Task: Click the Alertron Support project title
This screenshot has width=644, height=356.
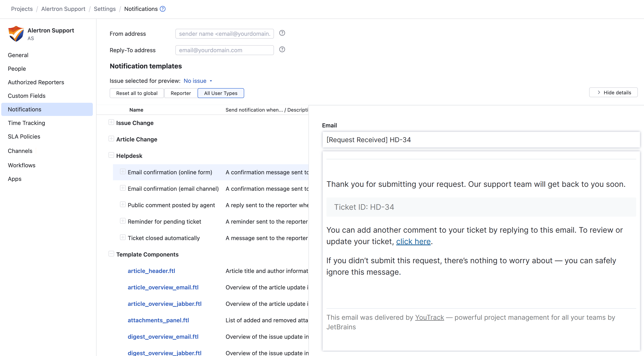Action: pyautogui.click(x=51, y=30)
